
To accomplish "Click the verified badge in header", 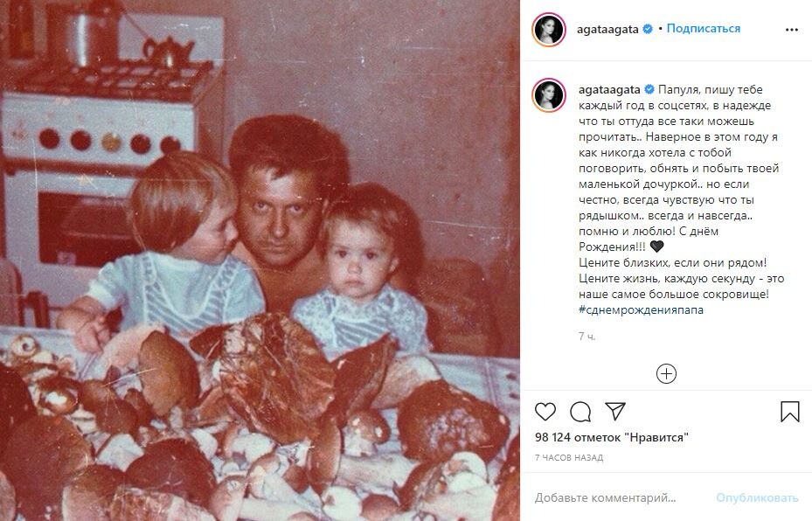I will tap(648, 29).
